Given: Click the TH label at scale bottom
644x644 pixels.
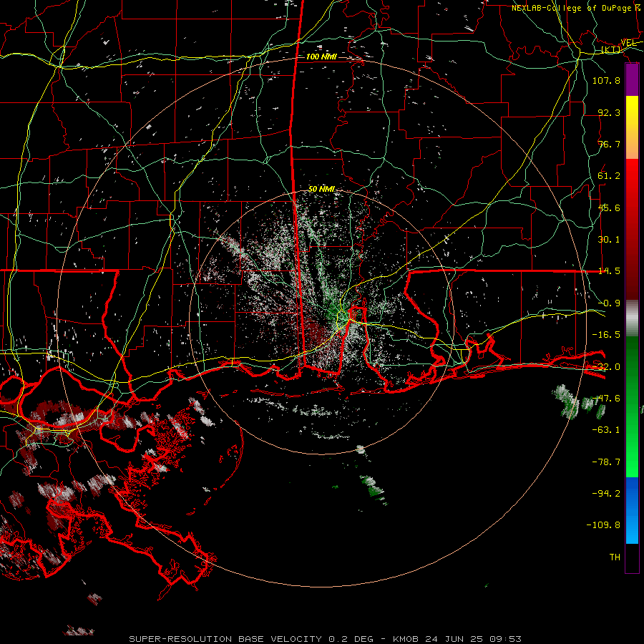Looking at the screenshot, I should [615, 557].
